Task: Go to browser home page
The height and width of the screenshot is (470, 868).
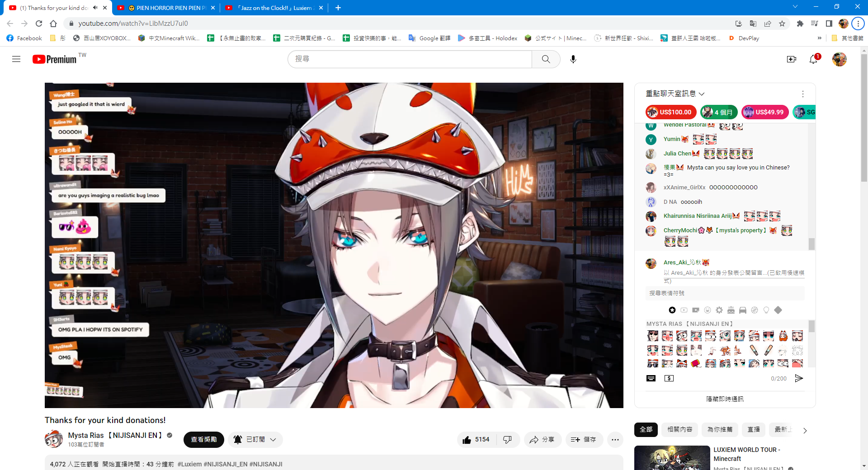Action: click(x=53, y=23)
